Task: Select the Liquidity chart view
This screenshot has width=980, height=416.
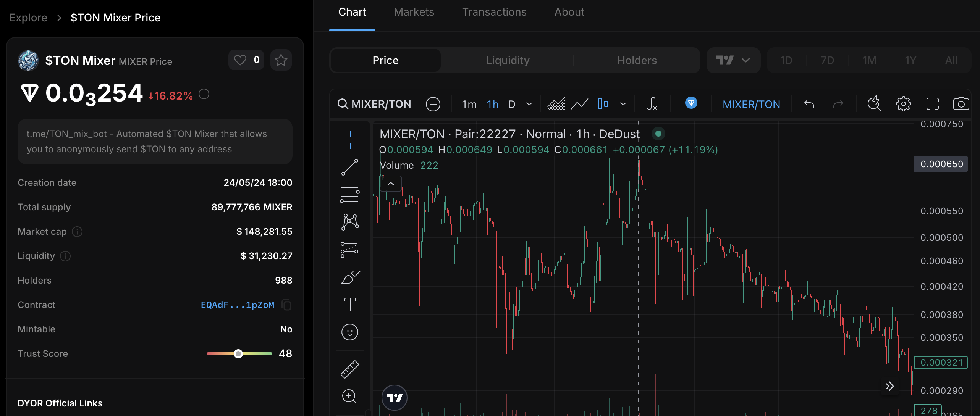Action: point(508,60)
